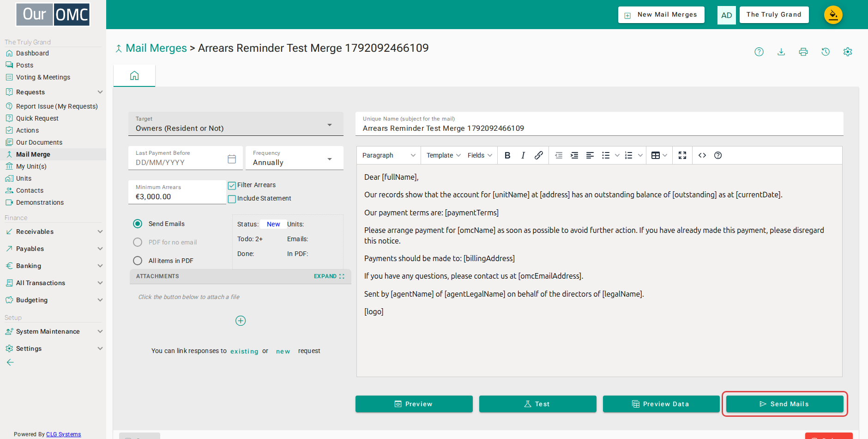Open source code view icon
The image size is (868, 439).
coord(702,155)
